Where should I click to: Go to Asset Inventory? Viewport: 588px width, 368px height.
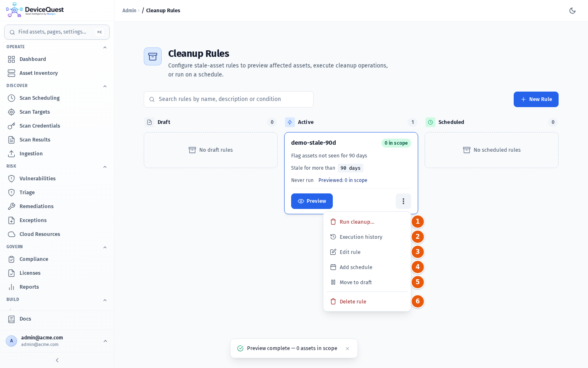[57, 73]
